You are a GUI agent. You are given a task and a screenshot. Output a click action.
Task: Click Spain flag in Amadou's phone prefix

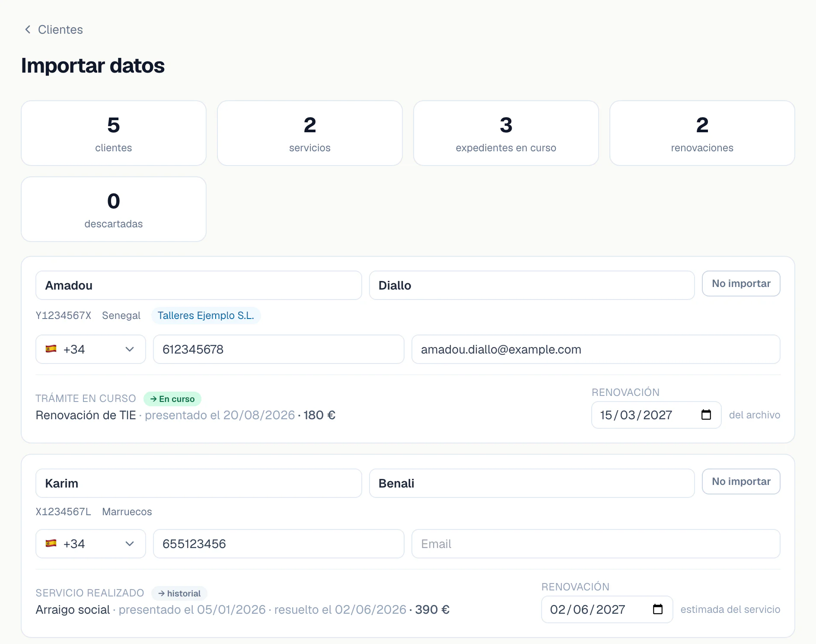pyautogui.click(x=51, y=349)
